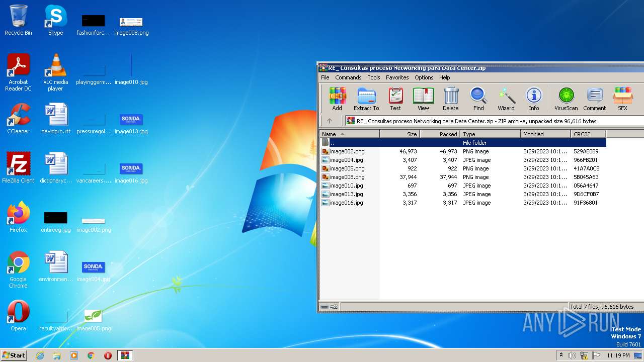Select Firefox desktop shortcut

coord(18,217)
